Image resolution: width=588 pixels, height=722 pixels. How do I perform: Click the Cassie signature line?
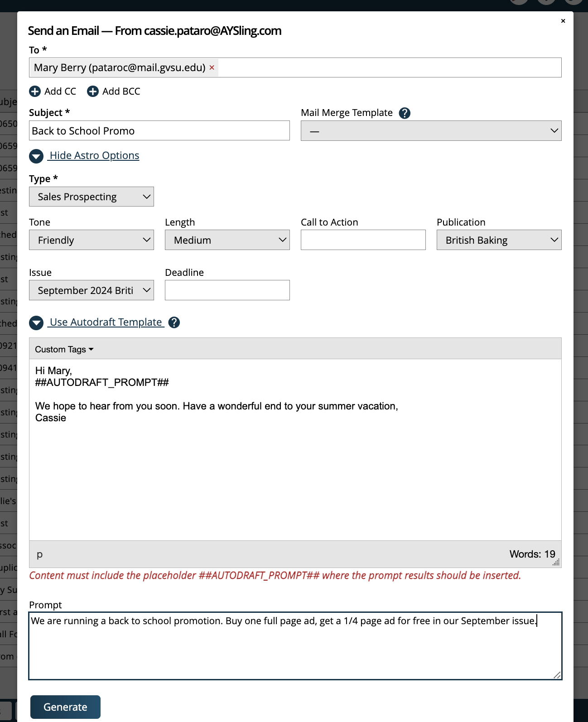pyautogui.click(x=51, y=418)
